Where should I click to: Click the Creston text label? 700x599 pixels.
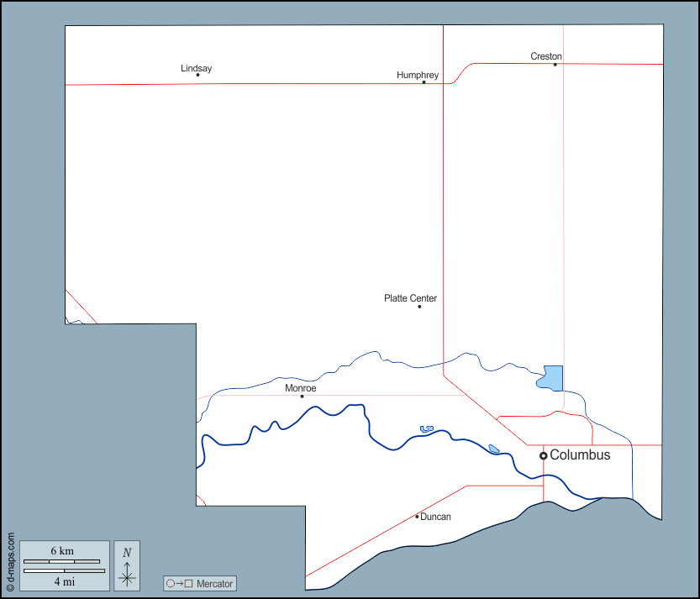[546, 56]
